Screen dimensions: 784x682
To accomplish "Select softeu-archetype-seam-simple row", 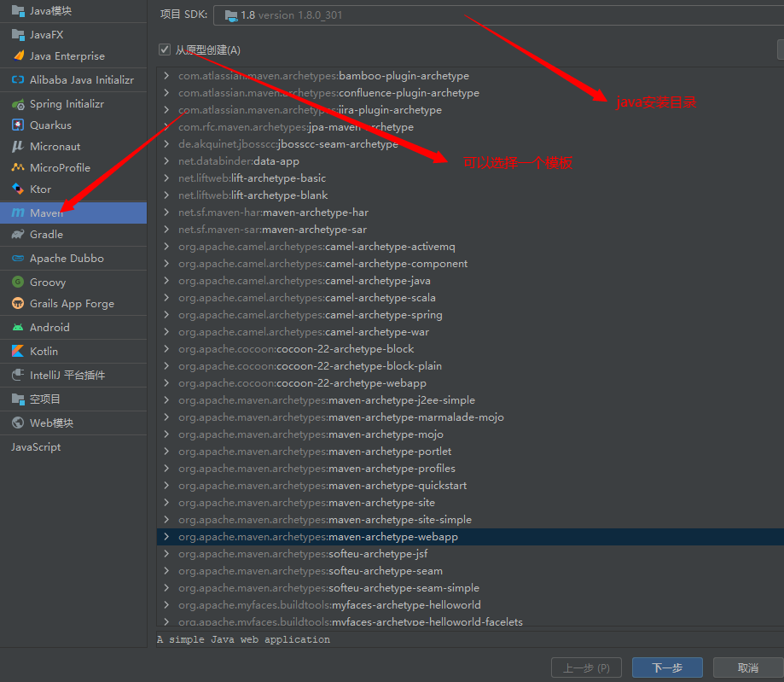I will tap(470, 588).
